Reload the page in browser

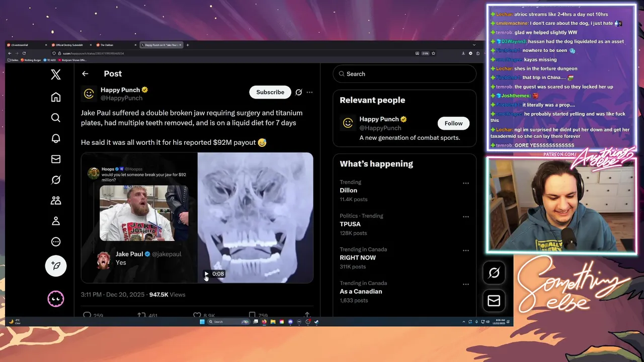pyautogui.click(x=24, y=53)
